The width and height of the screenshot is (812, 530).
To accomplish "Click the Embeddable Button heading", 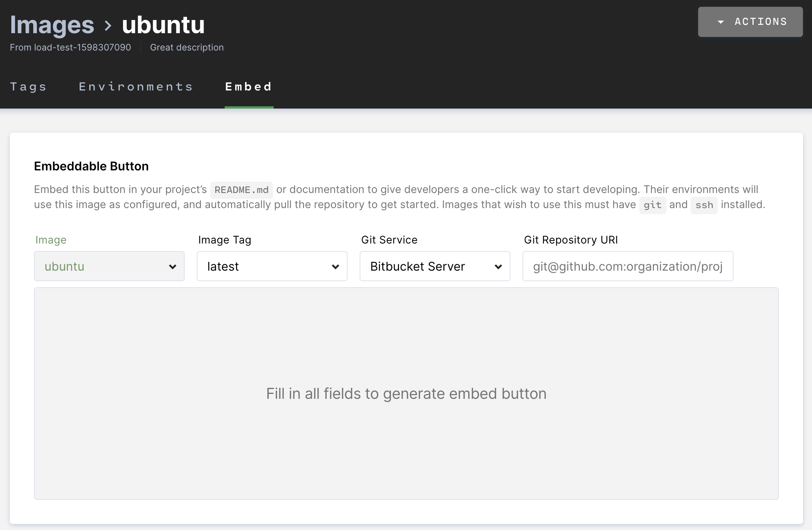I will 91,166.
